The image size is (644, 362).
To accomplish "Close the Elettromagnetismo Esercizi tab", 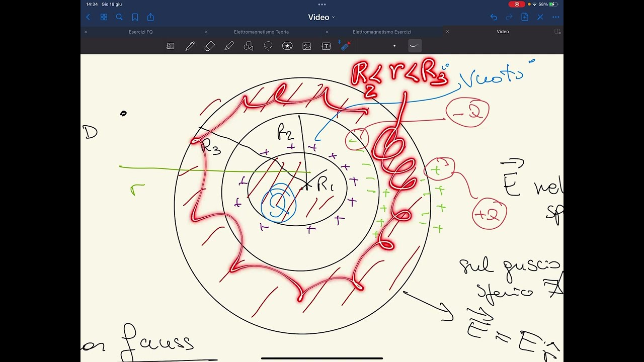I will click(327, 32).
